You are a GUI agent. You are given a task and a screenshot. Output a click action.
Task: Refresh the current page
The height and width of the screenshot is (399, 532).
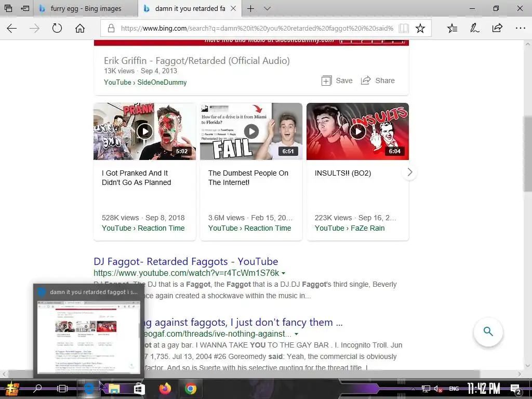coord(57,28)
